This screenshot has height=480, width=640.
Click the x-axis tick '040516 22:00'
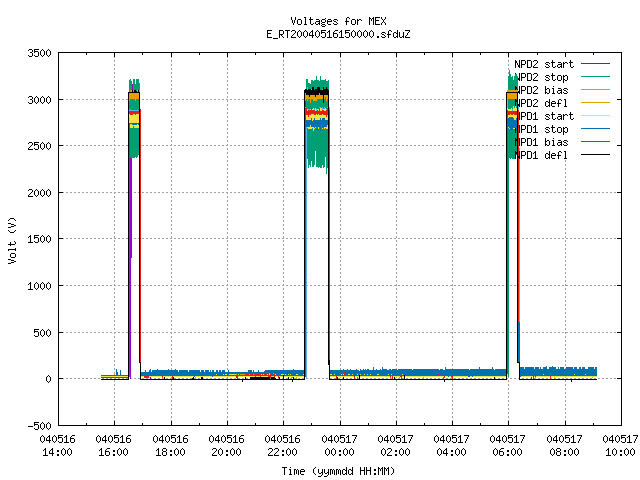tap(283, 446)
